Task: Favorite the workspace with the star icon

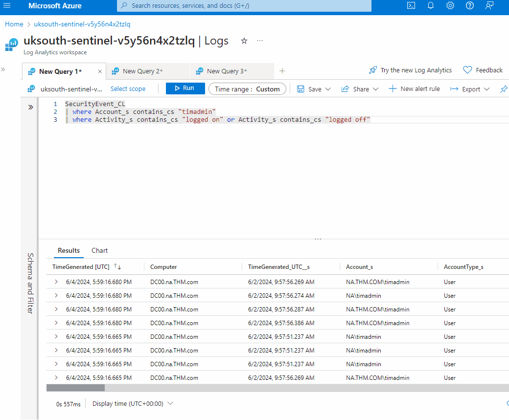Action: [244, 41]
